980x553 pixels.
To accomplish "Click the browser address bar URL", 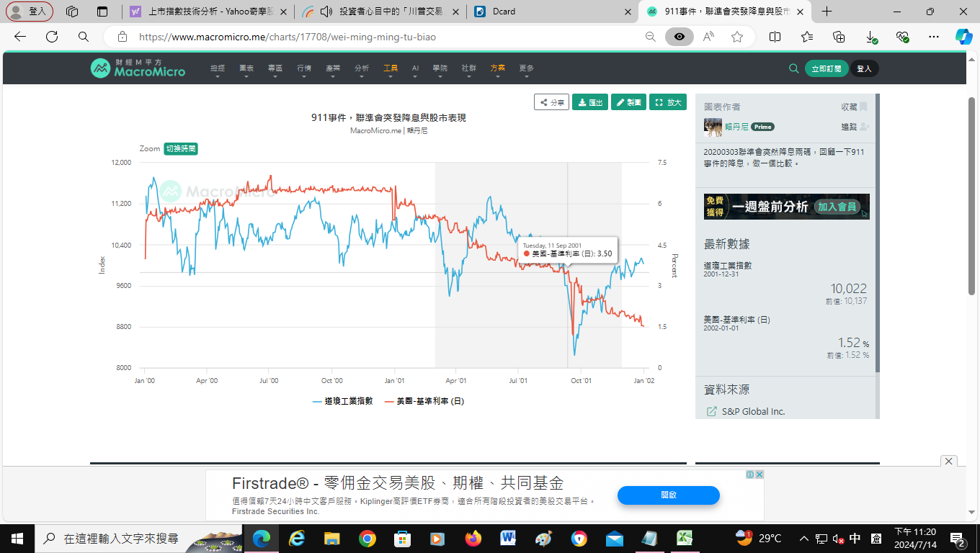I will 287,37.
